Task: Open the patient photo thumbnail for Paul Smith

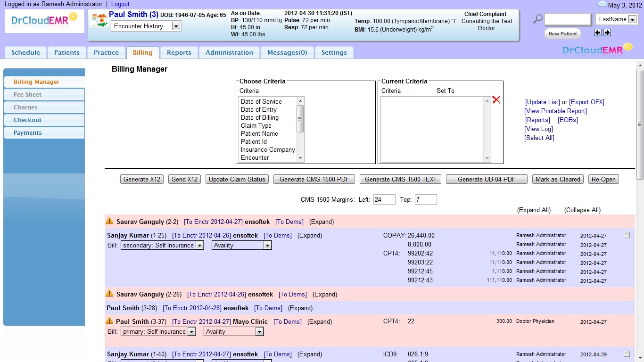Action: (99, 20)
